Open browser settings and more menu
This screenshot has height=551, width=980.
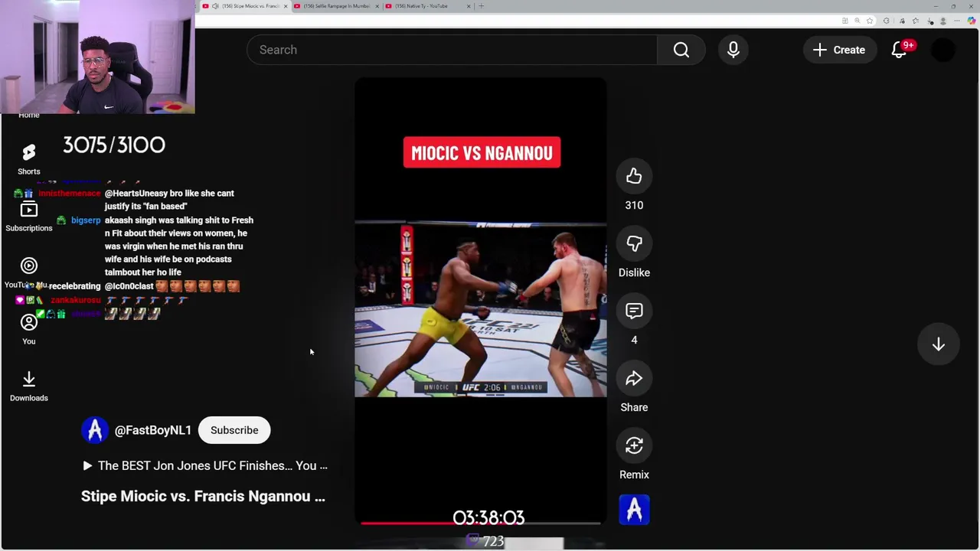point(957,21)
